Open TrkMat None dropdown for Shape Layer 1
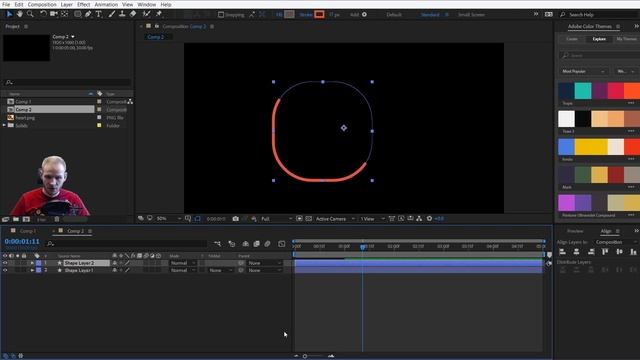This screenshot has width=640, height=360. [x=220, y=270]
